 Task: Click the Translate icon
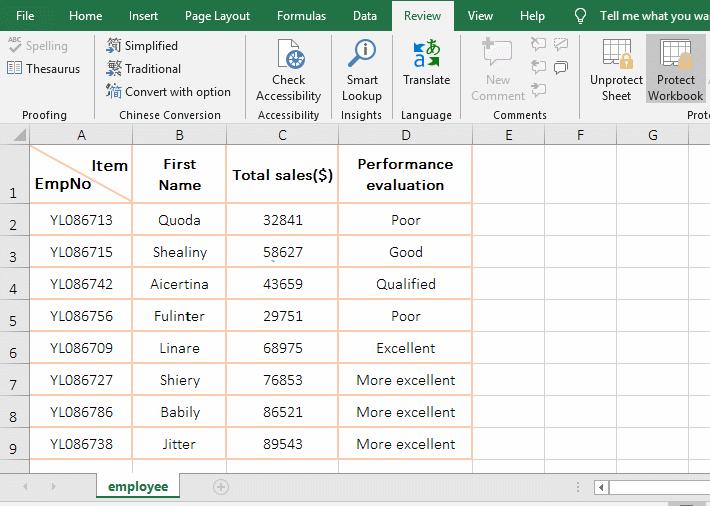click(426, 54)
